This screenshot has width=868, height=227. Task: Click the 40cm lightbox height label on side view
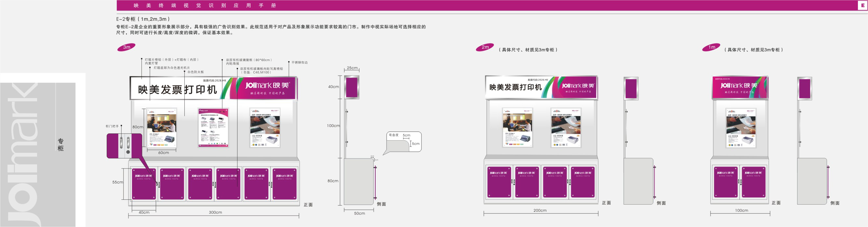334,87
